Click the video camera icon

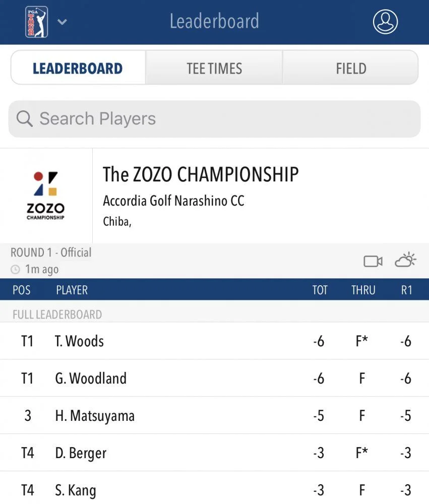[373, 261]
